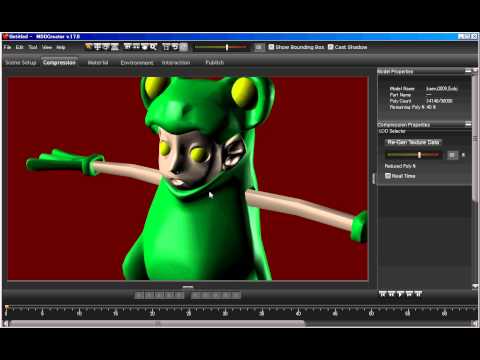The height and width of the screenshot is (360, 480).
Task: Open the Environment tab
Action: [137, 63]
